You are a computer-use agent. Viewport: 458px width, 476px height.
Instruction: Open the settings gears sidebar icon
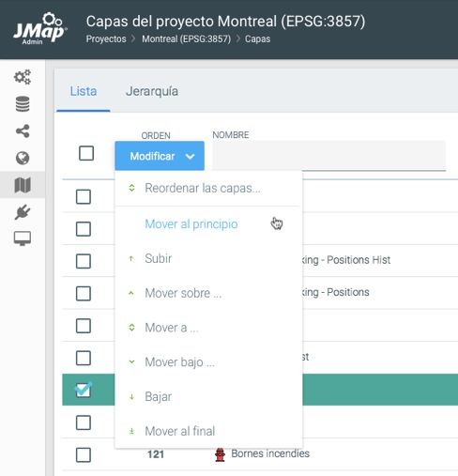click(23, 77)
